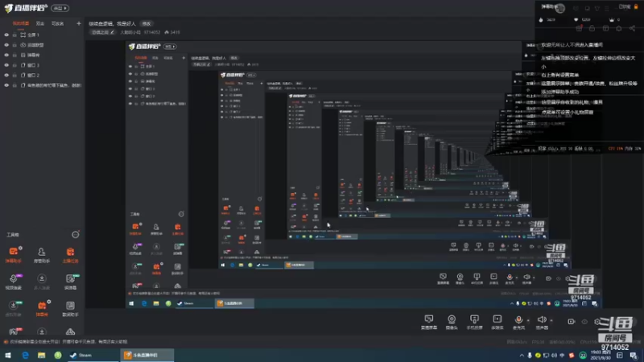
Task: Select the 弹幕秀 source row
Action: (43, 55)
